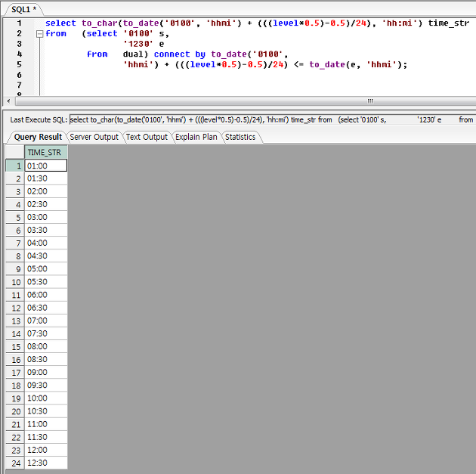Open the Server Output tab

click(x=94, y=138)
